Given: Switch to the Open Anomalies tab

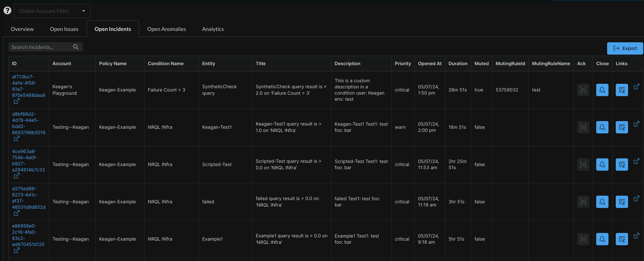Looking at the screenshot, I should [166, 29].
